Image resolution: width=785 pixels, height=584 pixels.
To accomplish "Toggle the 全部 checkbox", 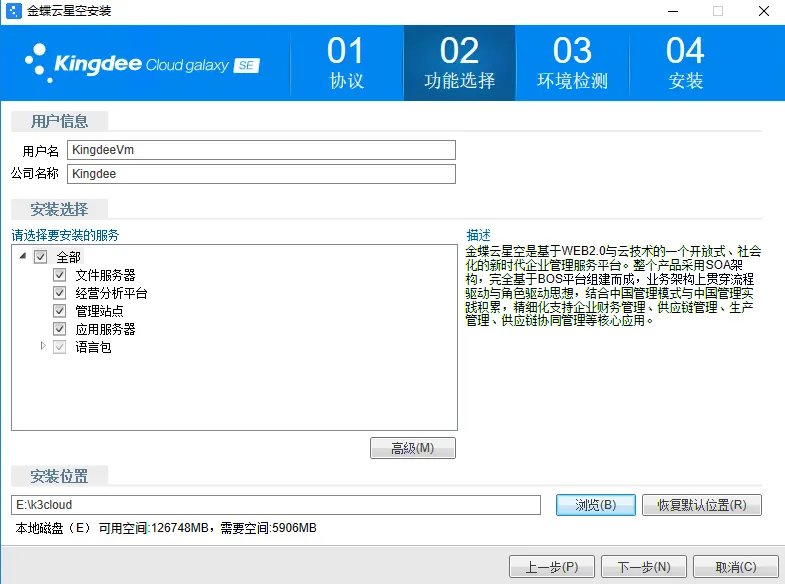I will click(x=41, y=257).
